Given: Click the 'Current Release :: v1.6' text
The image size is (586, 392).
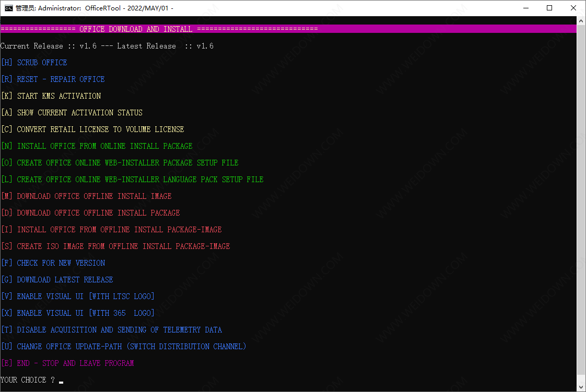Looking at the screenshot, I should pos(49,46).
